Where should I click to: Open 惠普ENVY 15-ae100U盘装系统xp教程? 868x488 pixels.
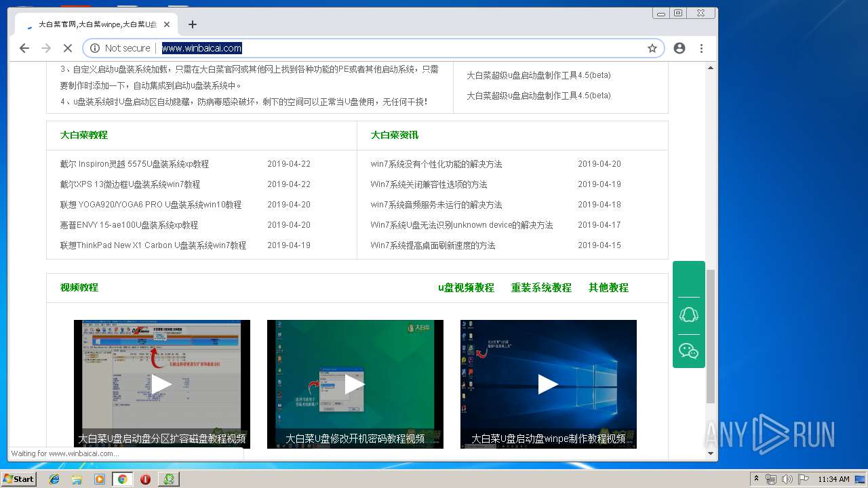click(129, 225)
